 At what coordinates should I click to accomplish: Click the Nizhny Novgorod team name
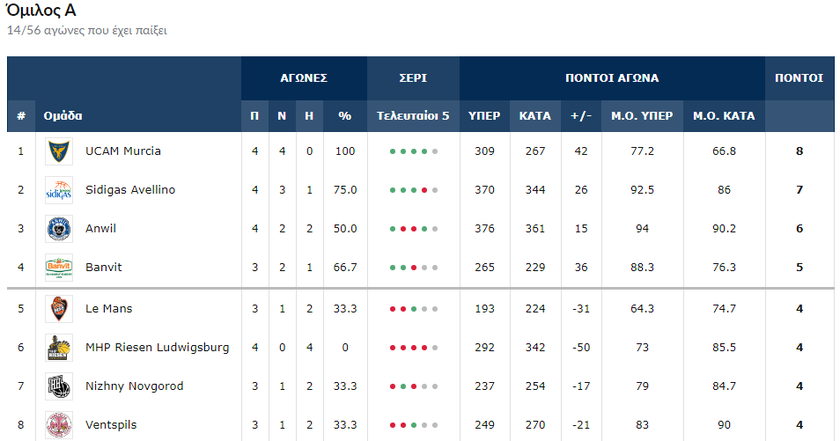132,386
